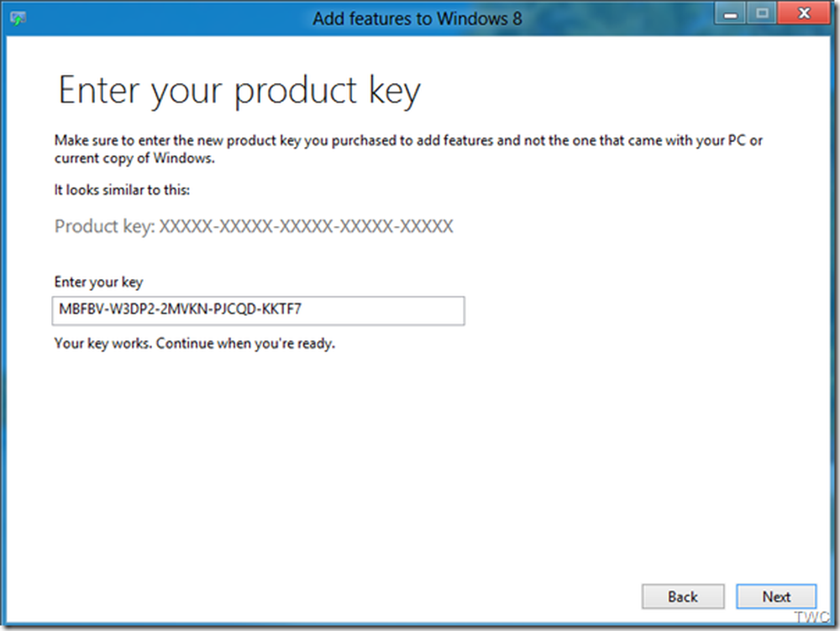This screenshot has height=631, width=840.
Task: Click the TWC watermark in corner
Action: [811, 618]
